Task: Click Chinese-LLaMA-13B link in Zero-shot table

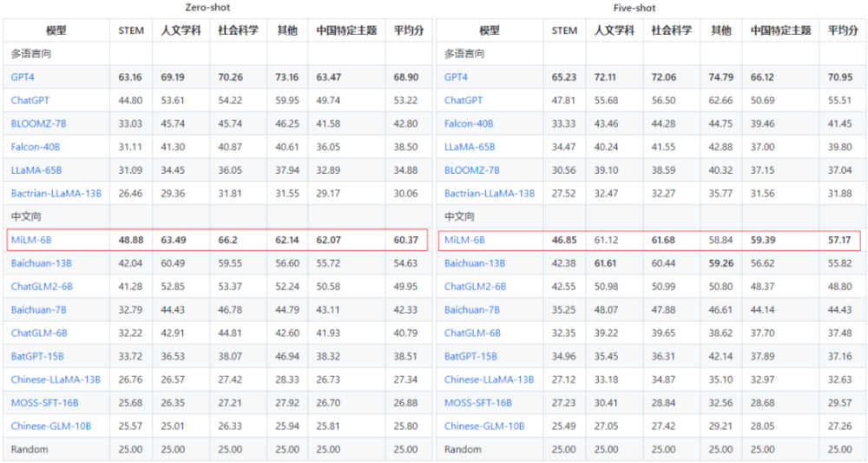Action: (x=56, y=380)
